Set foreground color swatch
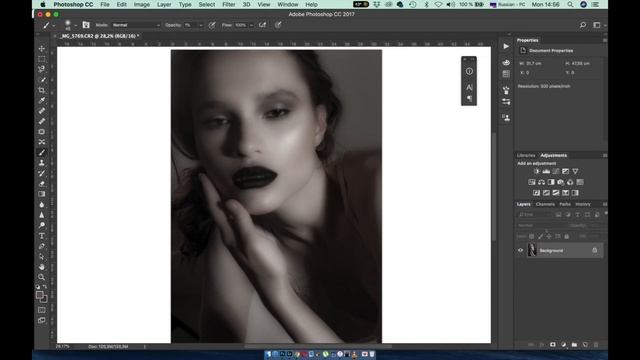Viewport: 640px width, 360px height. pyautogui.click(x=40, y=295)
